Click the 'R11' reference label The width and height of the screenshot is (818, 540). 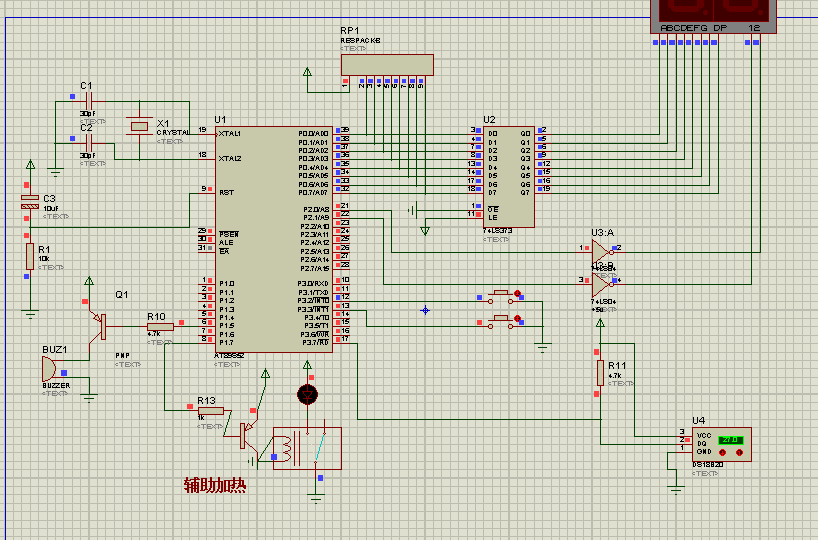click(617, 366)
